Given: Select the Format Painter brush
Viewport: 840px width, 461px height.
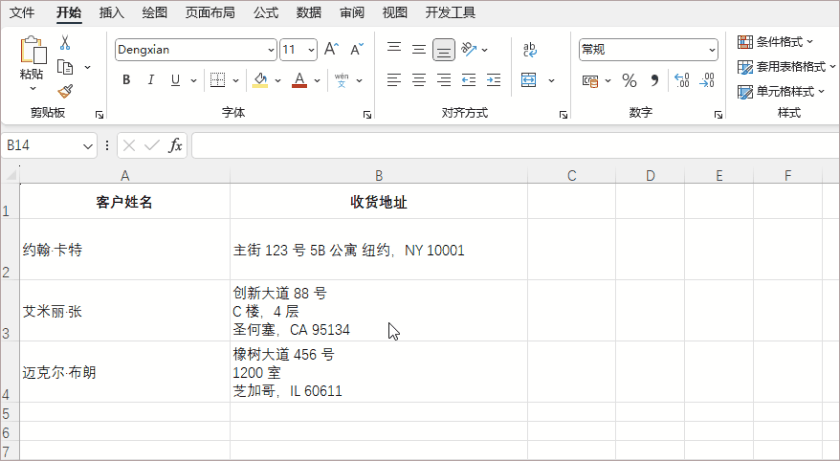Looking at the screenshot, I should point(65,91).
